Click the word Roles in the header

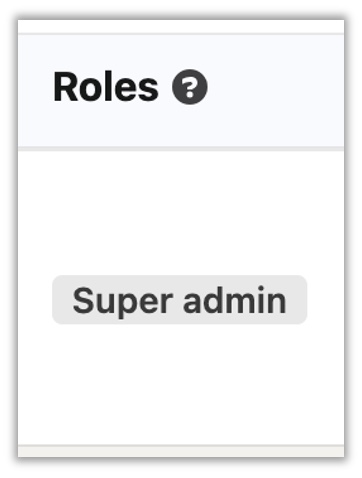coord(106,87)
